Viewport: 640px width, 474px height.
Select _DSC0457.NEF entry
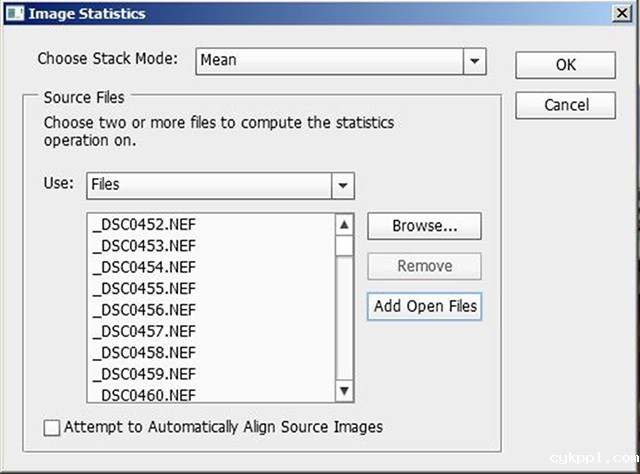click(142, 331)
